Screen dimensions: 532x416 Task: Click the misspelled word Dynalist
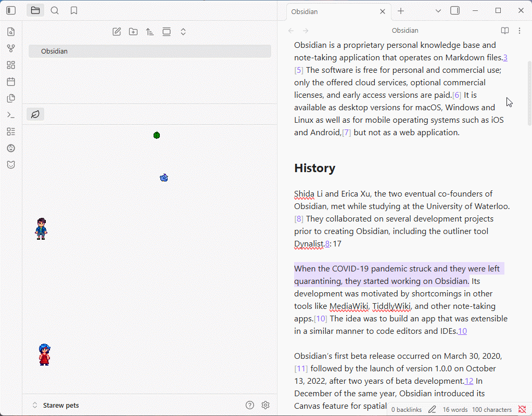pyautogui.click(x=309, y=244)
